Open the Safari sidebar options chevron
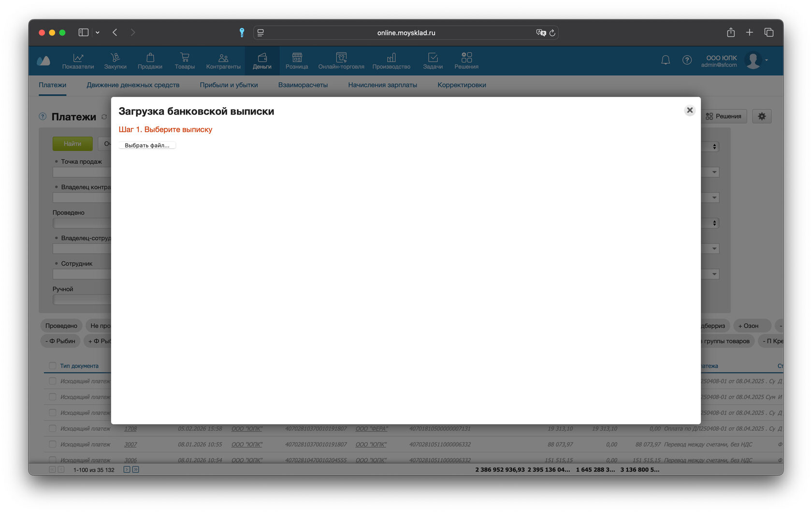Viewport: 812px width, 513px height. click(x=98, y=32)
